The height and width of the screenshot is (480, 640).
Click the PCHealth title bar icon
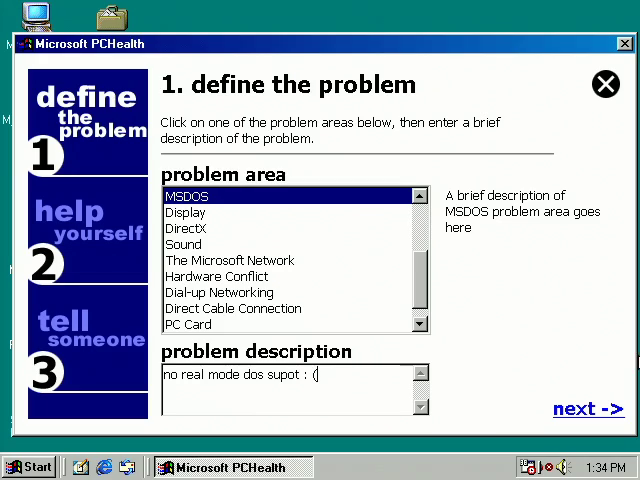[x=25, y=44]
